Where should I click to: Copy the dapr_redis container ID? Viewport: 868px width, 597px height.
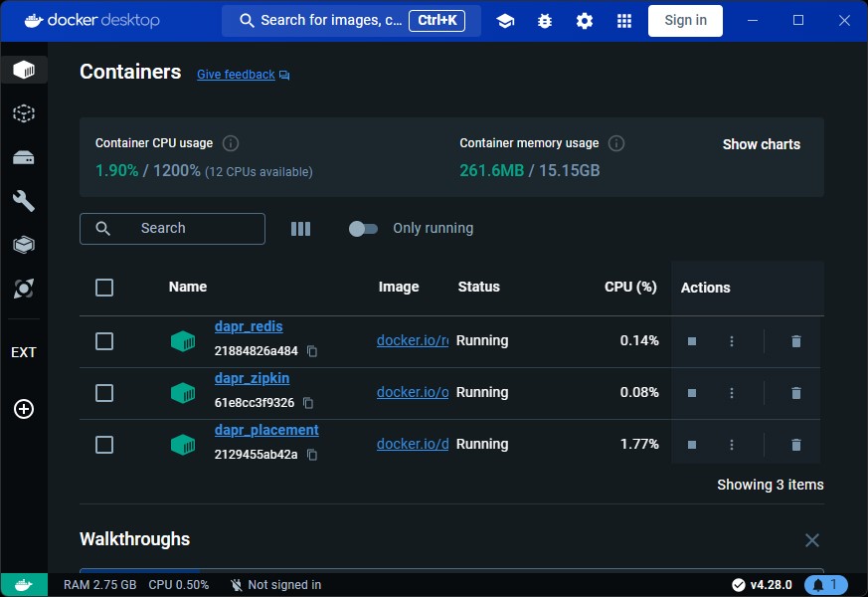312,351
